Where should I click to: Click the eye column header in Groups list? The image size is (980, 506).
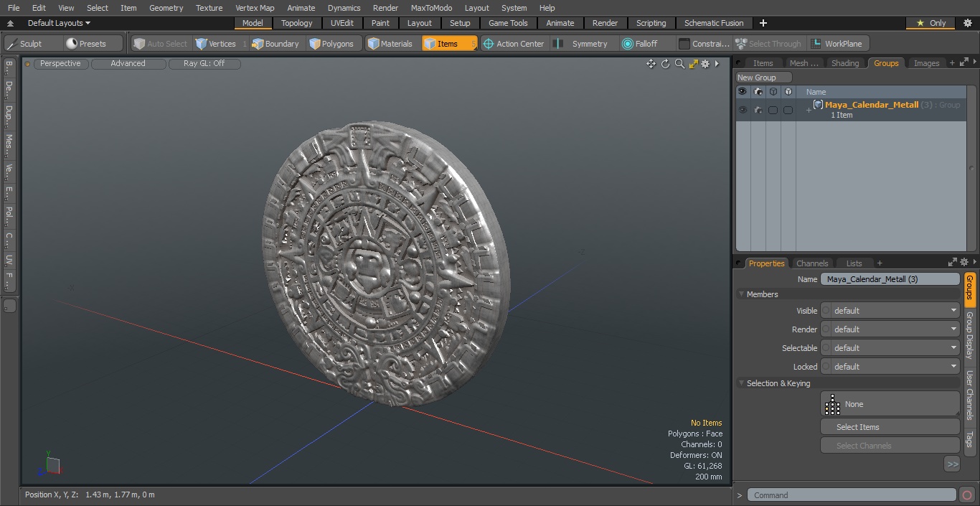pyautogui.click(x=743, y=92)
